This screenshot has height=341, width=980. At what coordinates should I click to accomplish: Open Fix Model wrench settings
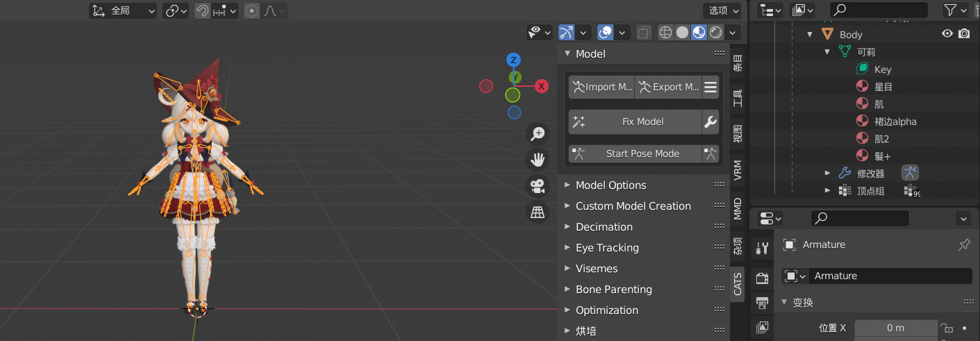coord(710,122)
